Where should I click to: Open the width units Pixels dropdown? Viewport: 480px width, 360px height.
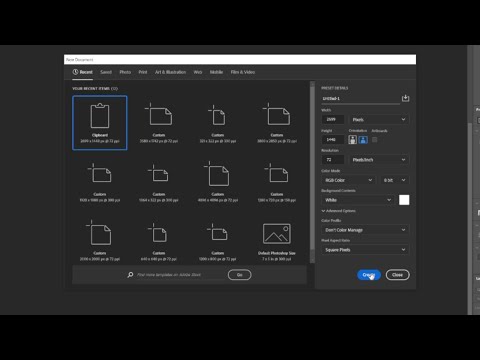click(379, 119)
